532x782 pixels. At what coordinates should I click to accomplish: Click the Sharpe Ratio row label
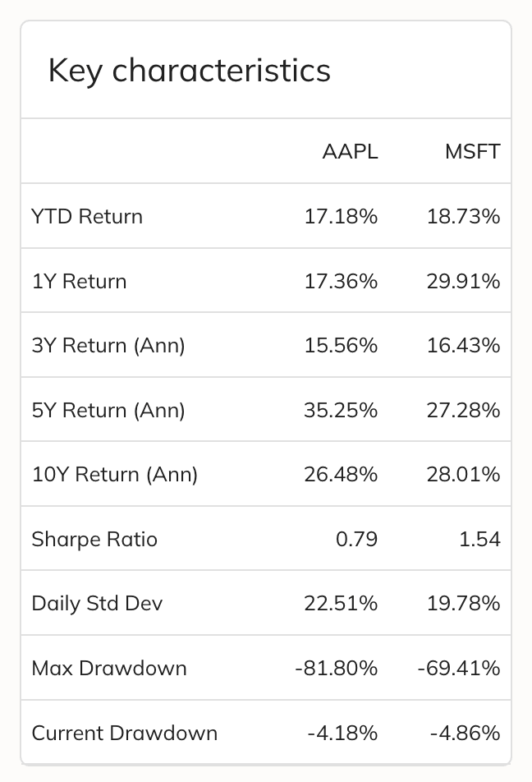pos(94,540)
